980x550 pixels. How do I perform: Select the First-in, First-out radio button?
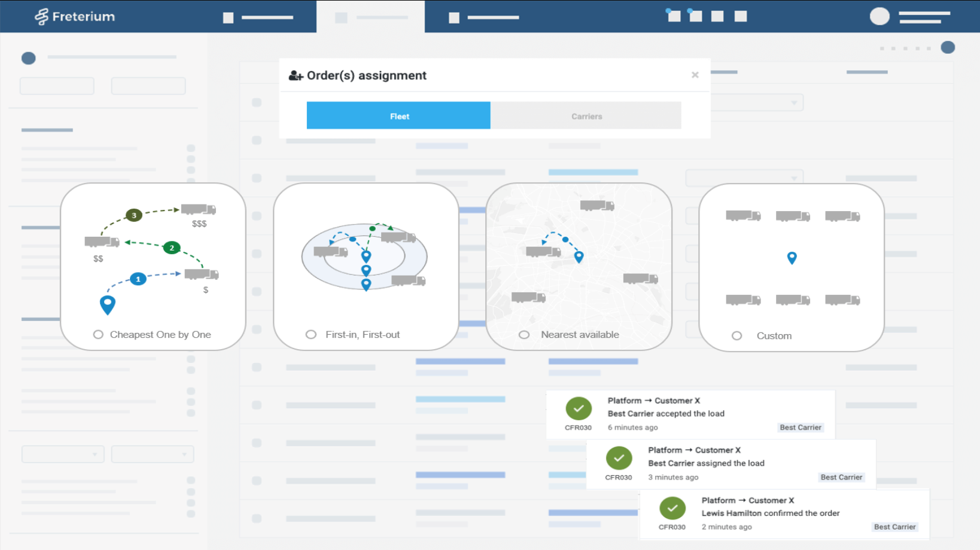(x=311, y=335)
